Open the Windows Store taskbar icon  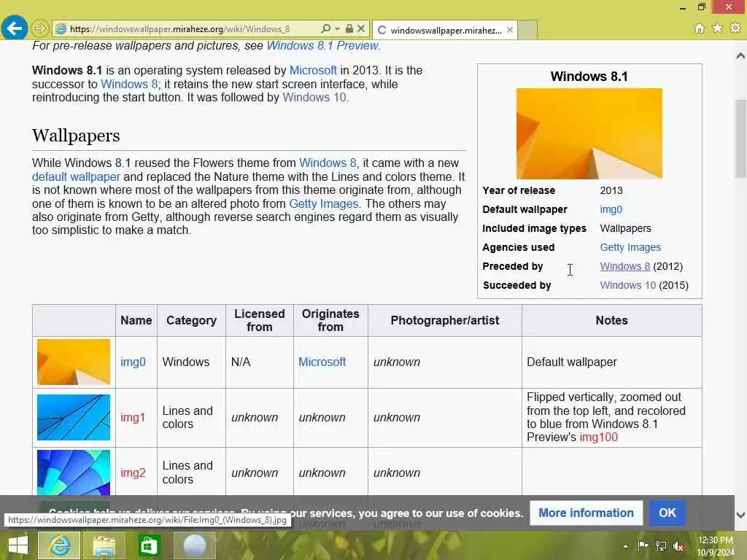[149, 545]
